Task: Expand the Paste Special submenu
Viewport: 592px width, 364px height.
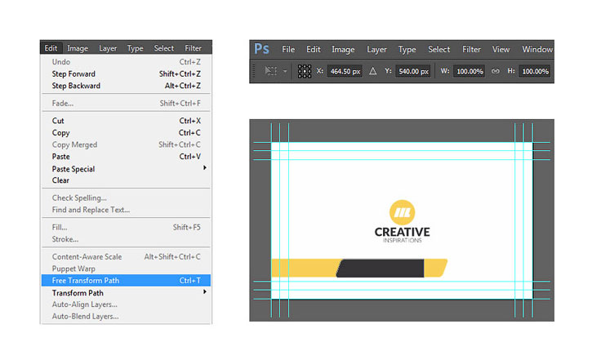Action: click(x=126, y=169)
